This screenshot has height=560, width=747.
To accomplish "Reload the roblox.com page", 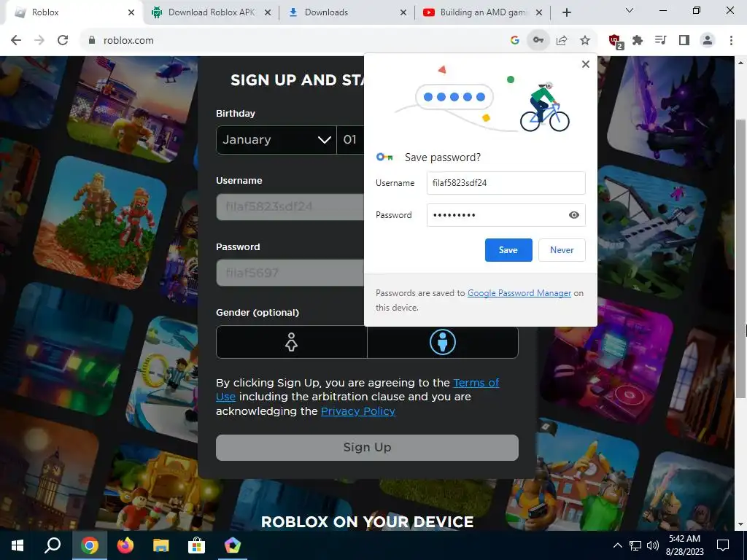I will click(63, 41).
